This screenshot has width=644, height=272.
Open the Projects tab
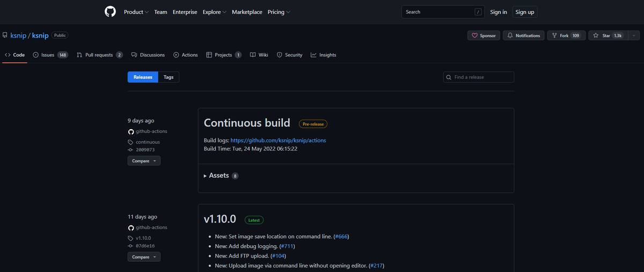pos(224,55)
